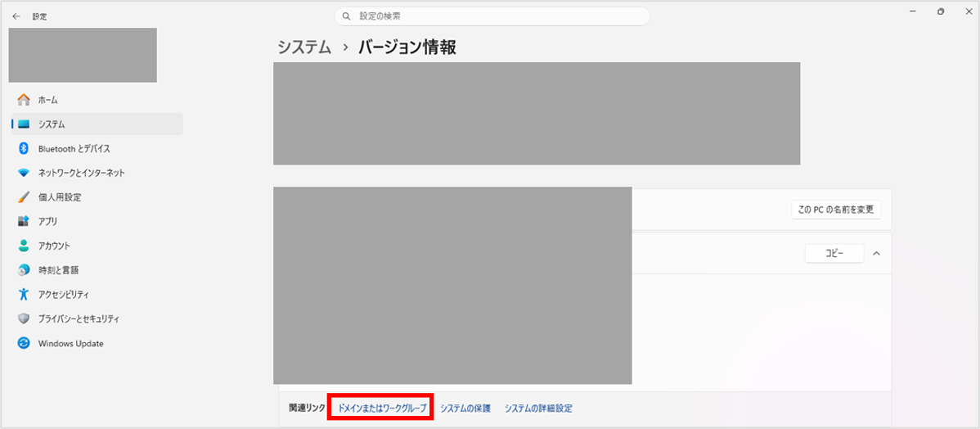The image size is (980, 429).
Task: Click the System monitor icon
Action: click(x=24, y=124)
